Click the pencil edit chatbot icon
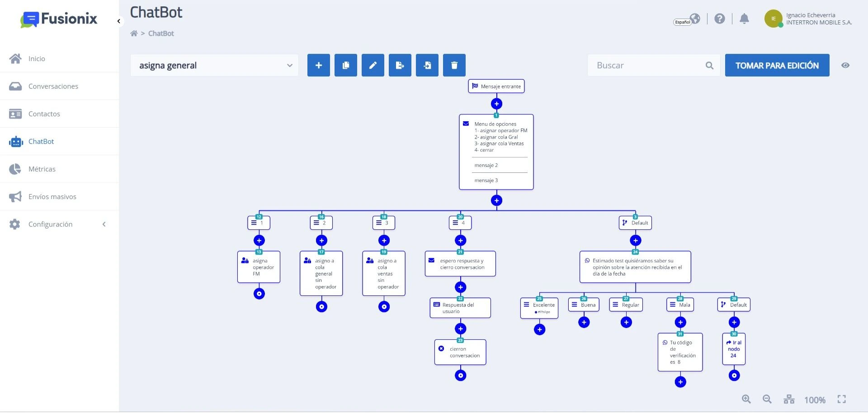 pos(373,66)
